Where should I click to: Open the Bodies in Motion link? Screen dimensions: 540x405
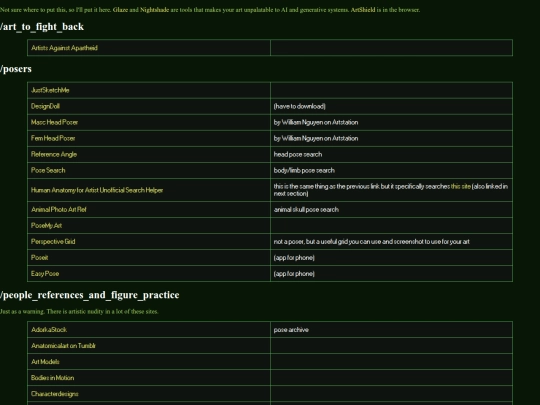coord(52,378)
